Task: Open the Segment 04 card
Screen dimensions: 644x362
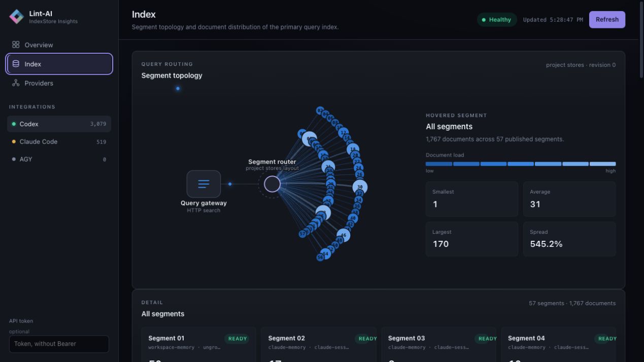Action: [558, 344]
